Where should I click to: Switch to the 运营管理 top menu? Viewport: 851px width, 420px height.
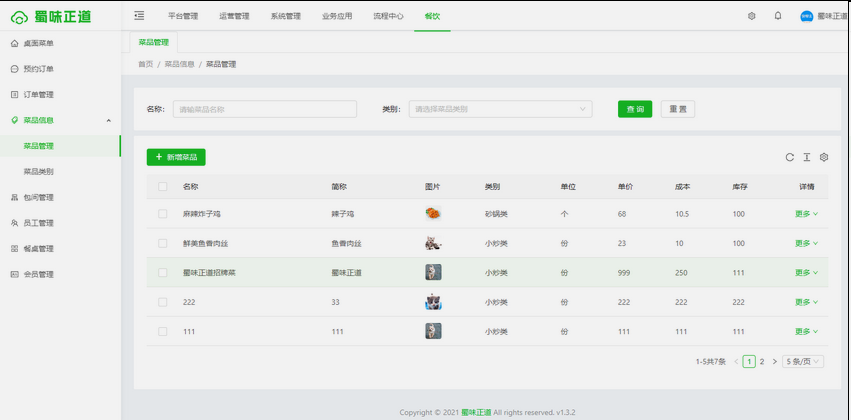pos(234,16)
